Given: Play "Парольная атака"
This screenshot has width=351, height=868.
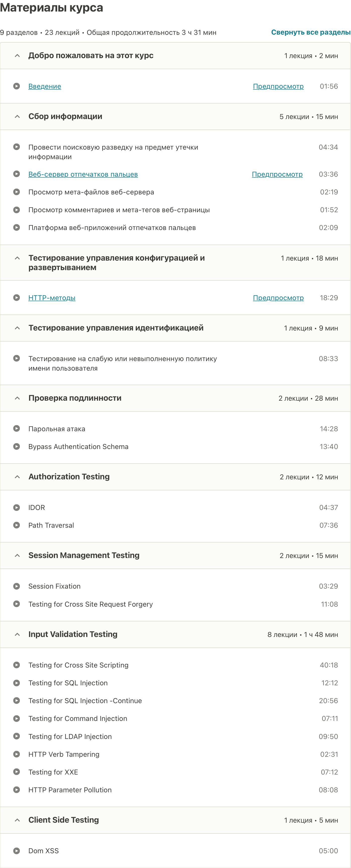Looking at the screenshot, I should [57, 429].
